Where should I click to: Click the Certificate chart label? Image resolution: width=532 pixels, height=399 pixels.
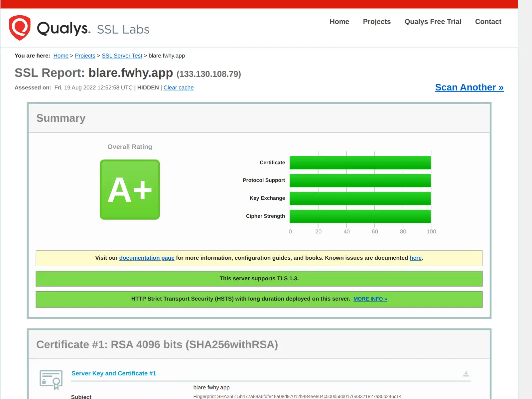(272, 163)
